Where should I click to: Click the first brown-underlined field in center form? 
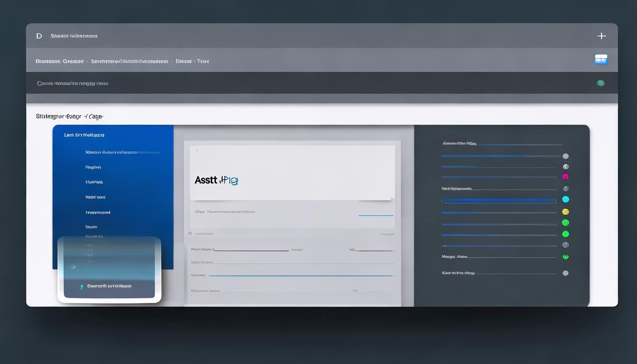click(252, 250)
